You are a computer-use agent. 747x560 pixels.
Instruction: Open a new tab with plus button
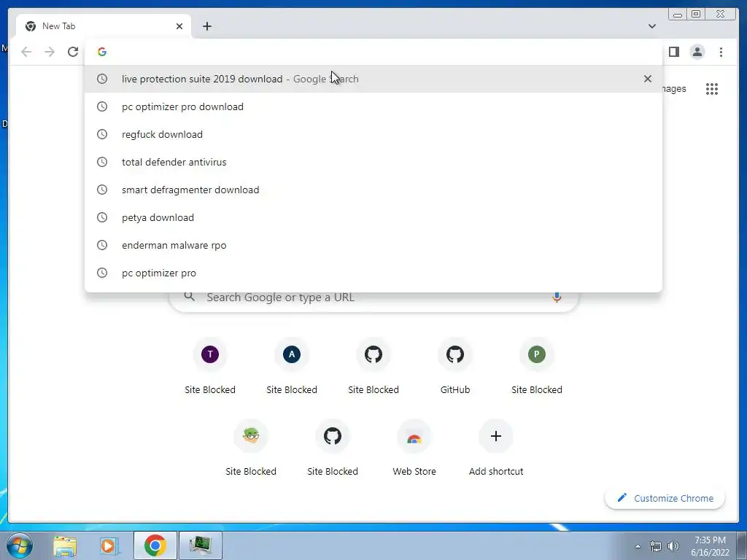(206, 26)
